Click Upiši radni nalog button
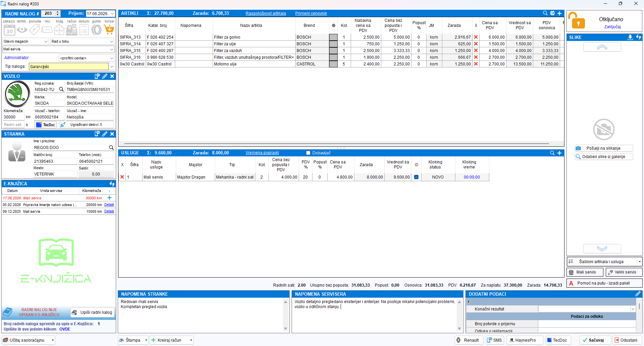644x346 pixels. click(93, 312)
